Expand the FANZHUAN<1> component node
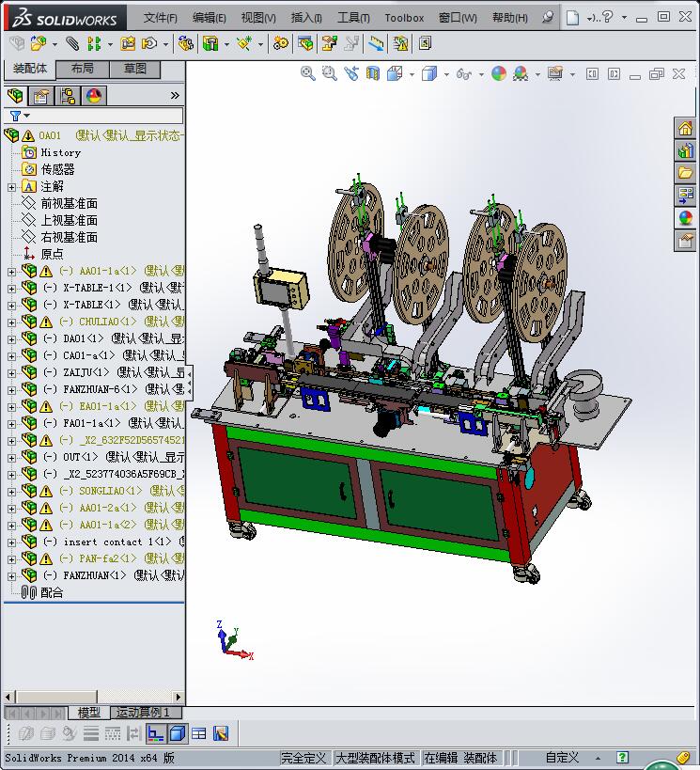The height and width of the screenshot is (770, 700). (x=12, y=576)
